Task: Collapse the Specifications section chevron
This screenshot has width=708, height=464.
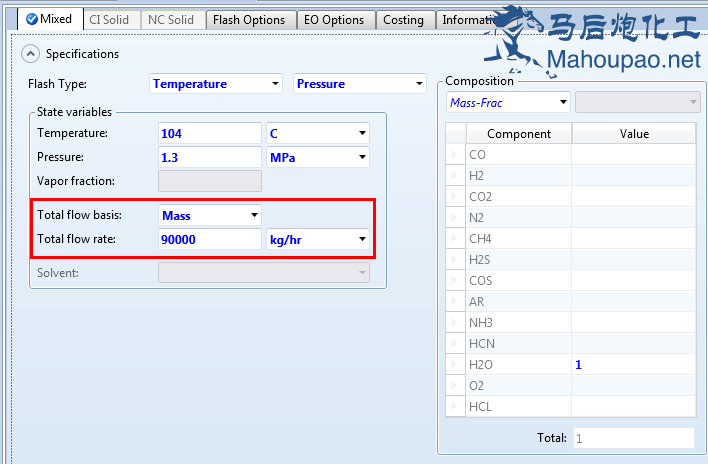Action: coord(30,54)
